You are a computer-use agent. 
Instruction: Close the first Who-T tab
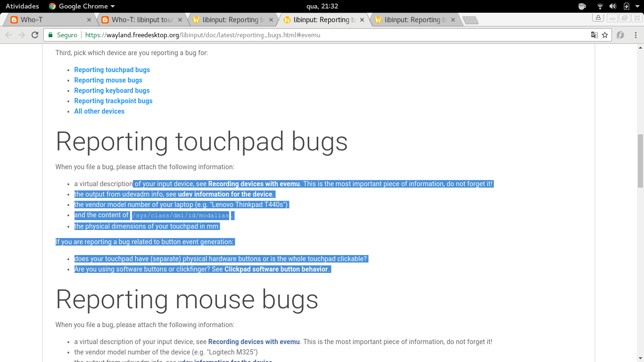click(x=89, y=20)
